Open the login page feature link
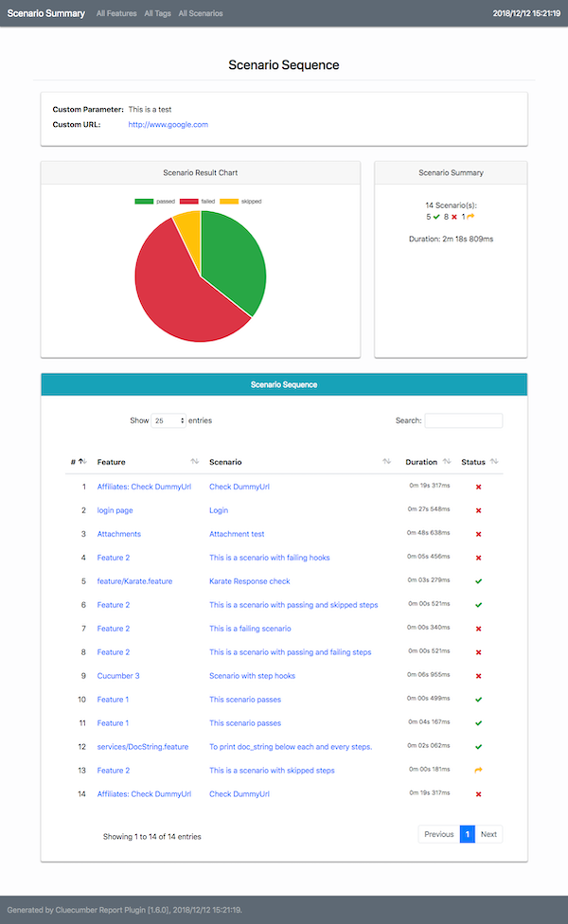Viewport: 568px width, 924px height. pyautogui.click(x=115, y=510)
